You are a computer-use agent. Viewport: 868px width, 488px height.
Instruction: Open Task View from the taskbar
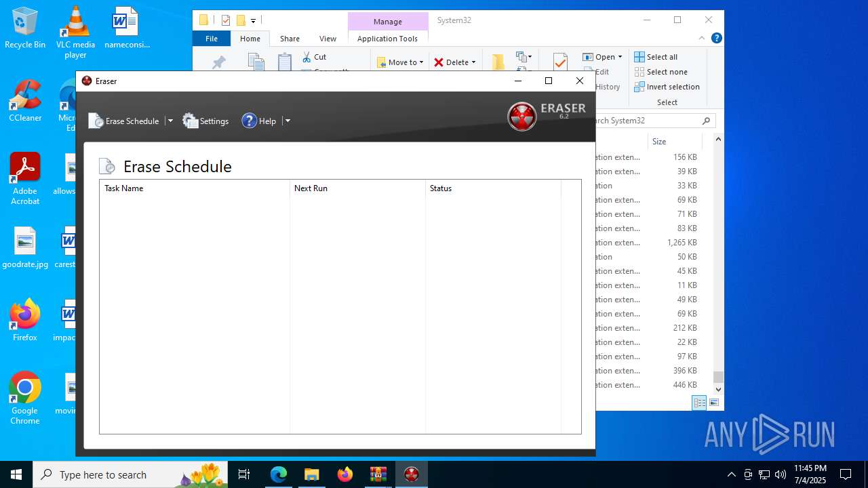point(244,474)
